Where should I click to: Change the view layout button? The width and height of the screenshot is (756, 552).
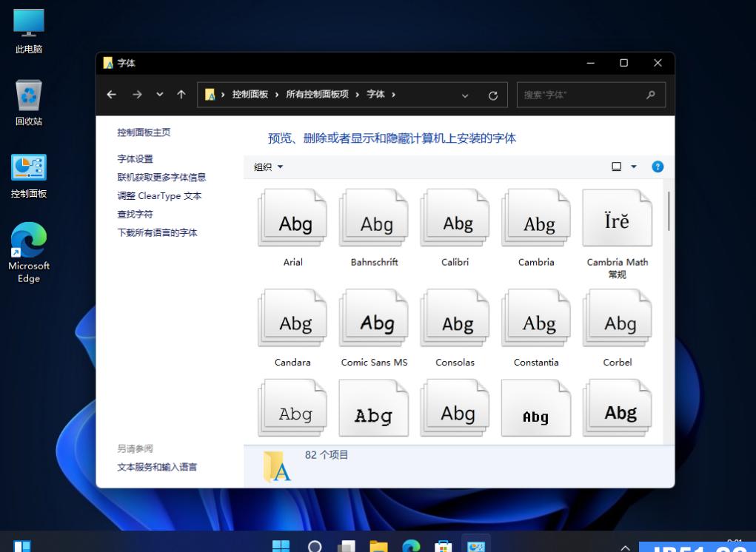click(616, 166)
